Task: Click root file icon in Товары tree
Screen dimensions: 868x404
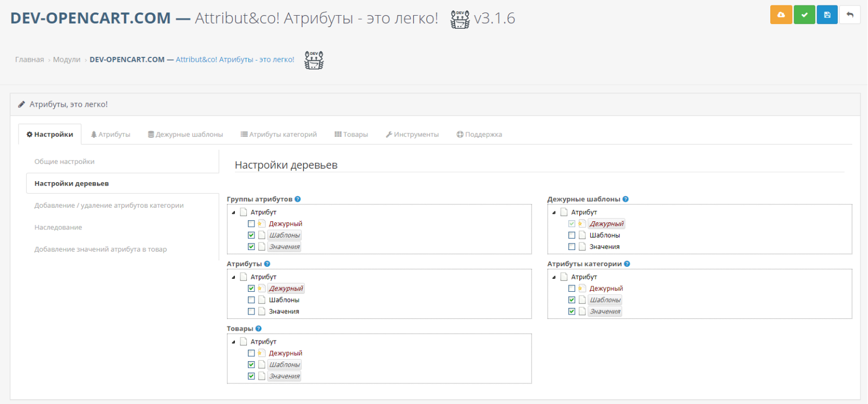Action: pyautogui.click(x=244, y=342)
